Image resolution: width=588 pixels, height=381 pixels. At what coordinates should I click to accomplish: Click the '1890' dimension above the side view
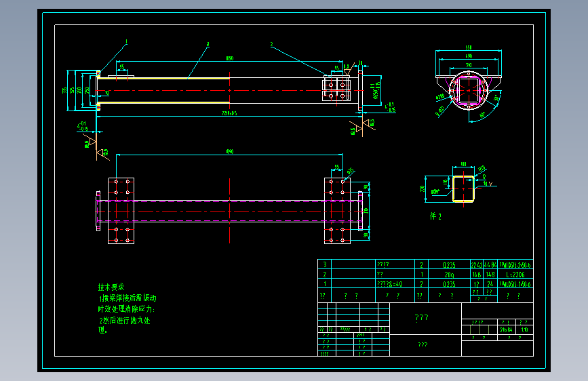(x=229, y=58)
